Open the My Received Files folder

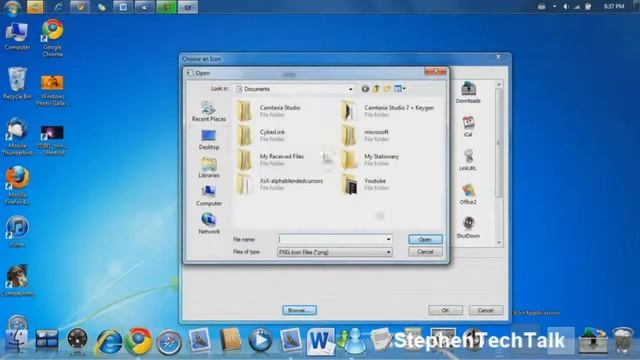(271, 160)
